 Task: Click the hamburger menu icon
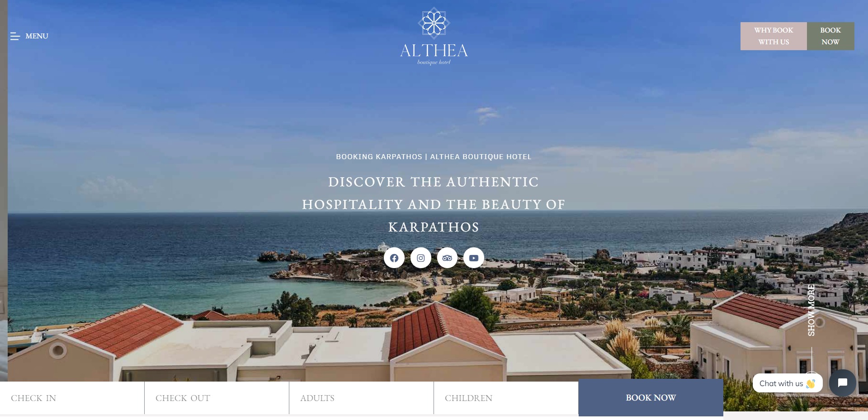tap(15, 36)
